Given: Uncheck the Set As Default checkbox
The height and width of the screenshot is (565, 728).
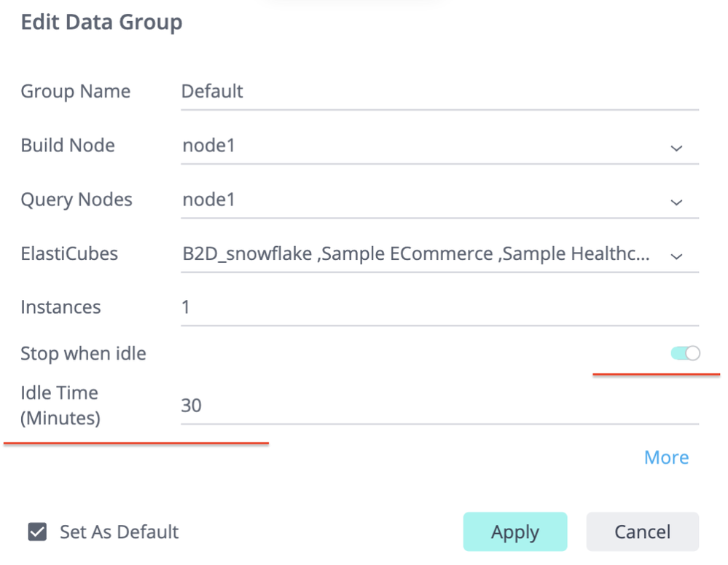Looking at the screenshot, I should [37, 532].
